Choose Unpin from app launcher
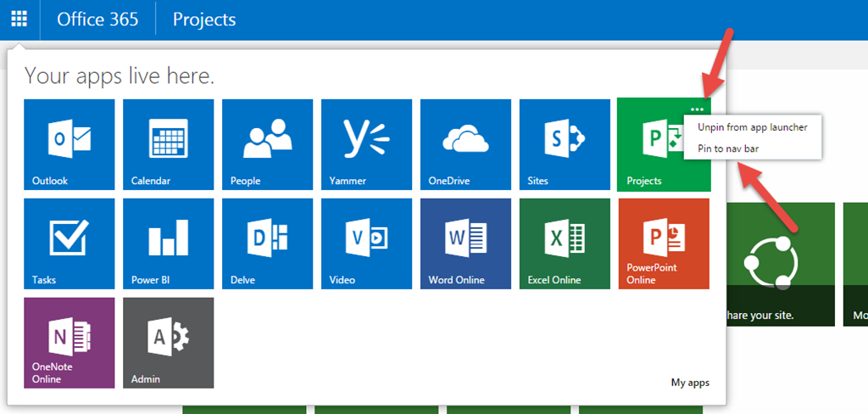 pyautogui.click(x=753, y=127)
